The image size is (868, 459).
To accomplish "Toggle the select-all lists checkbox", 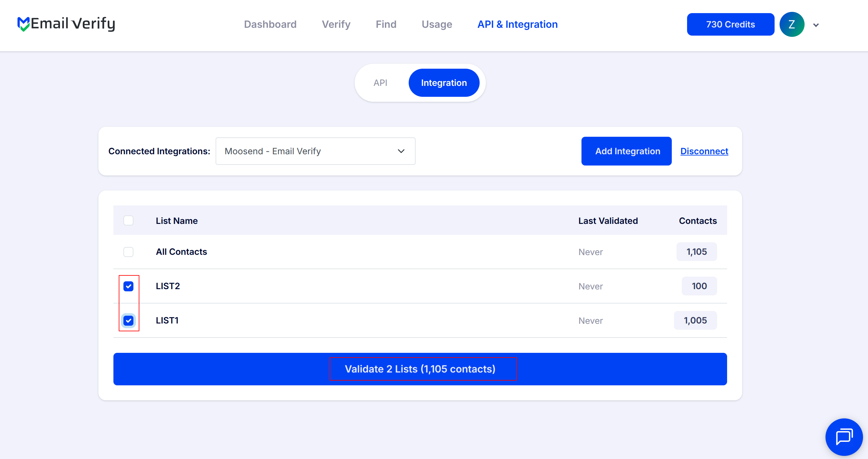I will [128, 220].
